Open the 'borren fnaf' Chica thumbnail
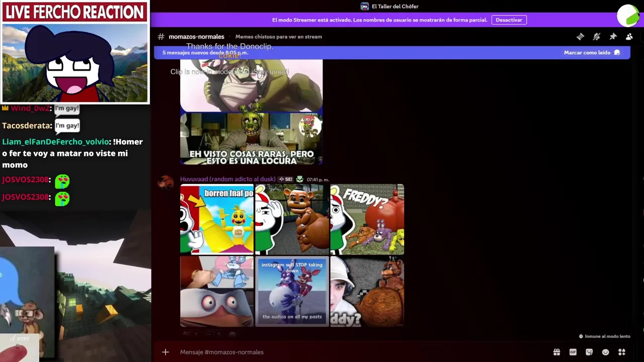 pos(217,220)
